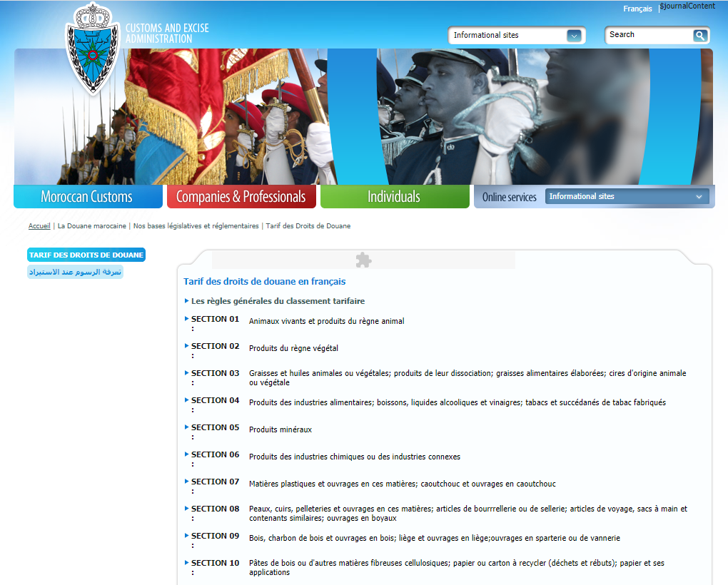Click the magnifying glass search icon
728x585 pixels.
point(700,35)
